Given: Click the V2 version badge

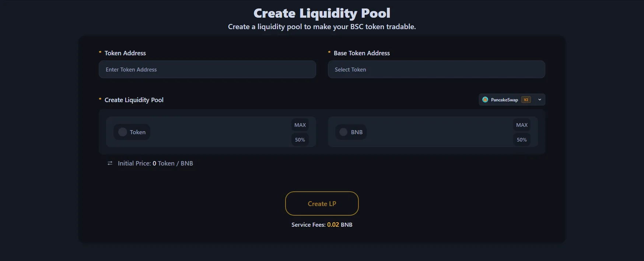Looking at the screenshot, I should point(526,100).
